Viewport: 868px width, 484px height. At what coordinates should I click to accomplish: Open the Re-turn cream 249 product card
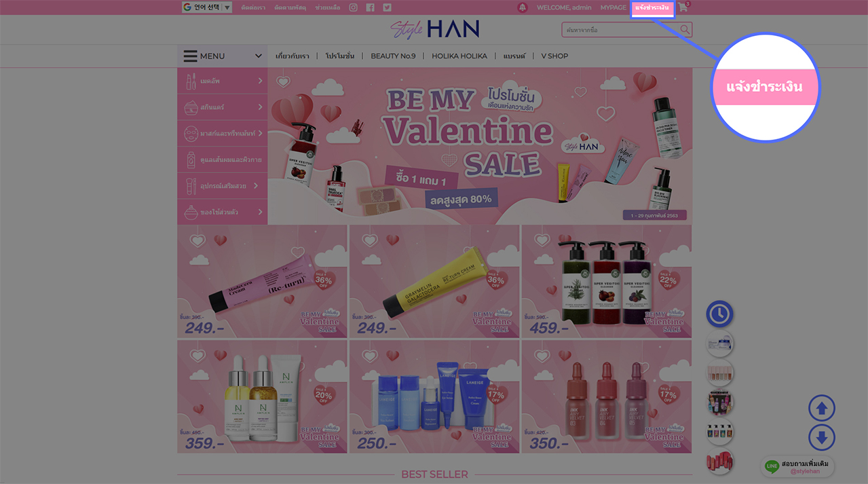pyautogui.click(x=262, y=282)
